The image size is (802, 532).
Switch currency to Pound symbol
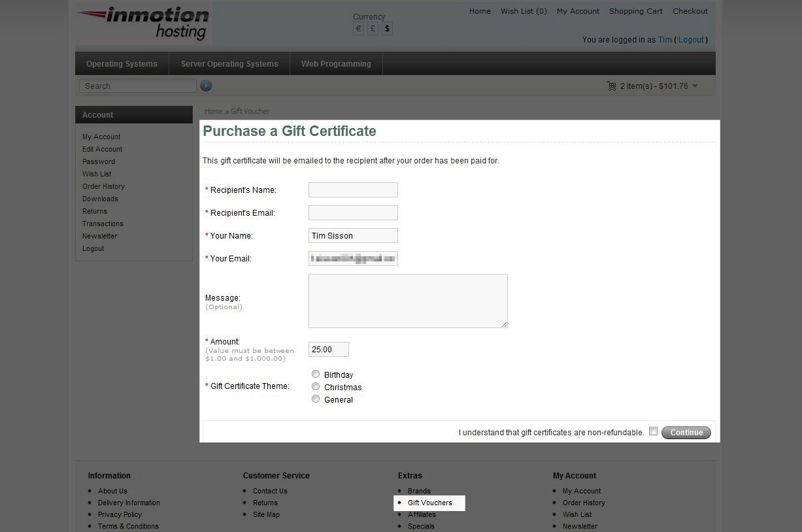373,29
